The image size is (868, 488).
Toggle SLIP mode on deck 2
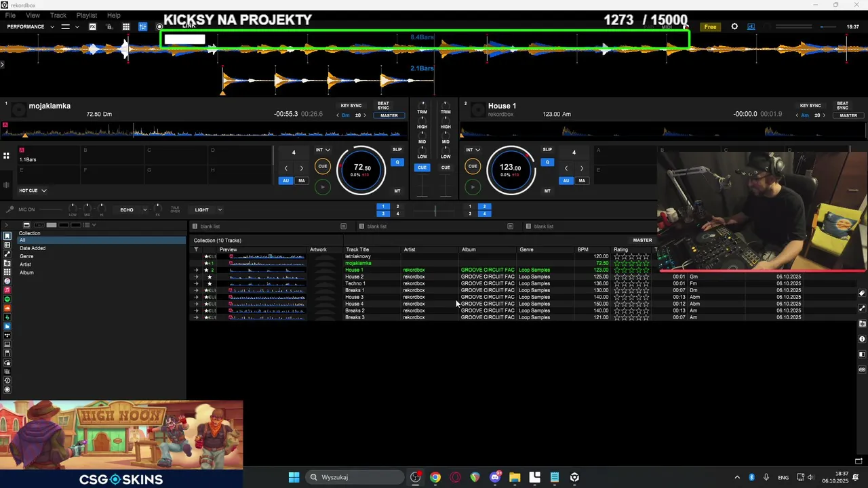547,149
